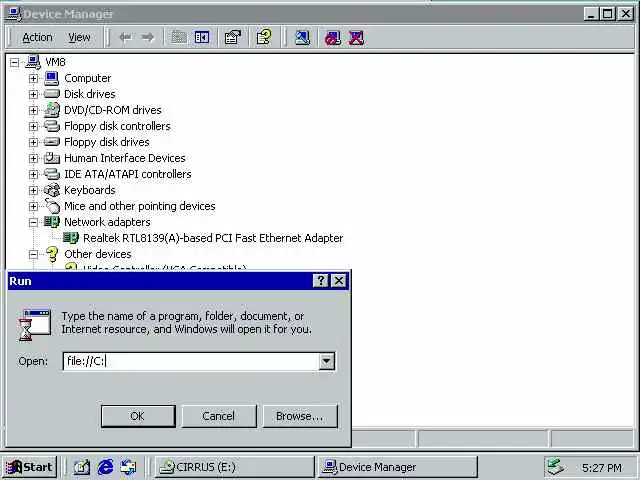The height and width of the screenshot is (480, 640).
Task: Expand the Keyboards category
Action: coord(33,190)
